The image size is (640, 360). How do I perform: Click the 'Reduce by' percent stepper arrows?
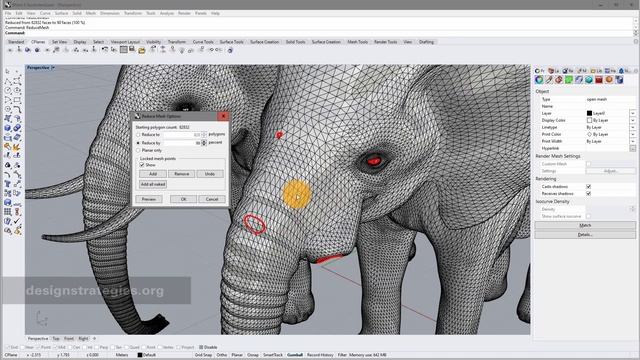click(204, 143)
